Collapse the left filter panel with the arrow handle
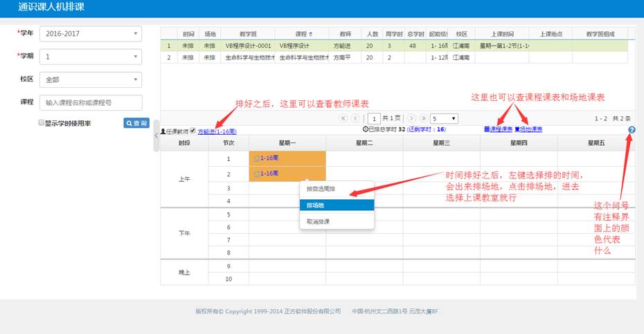 tap(156, 136)
